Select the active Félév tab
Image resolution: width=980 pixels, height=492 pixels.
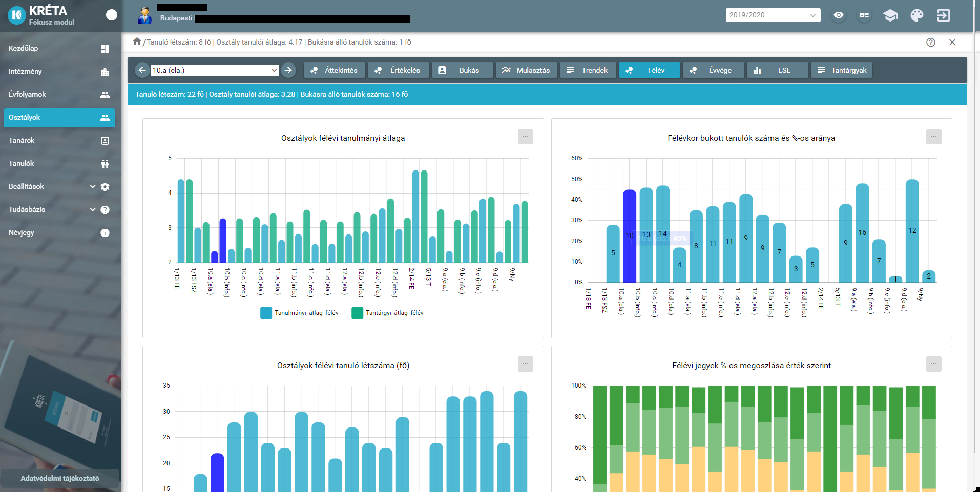649,70
